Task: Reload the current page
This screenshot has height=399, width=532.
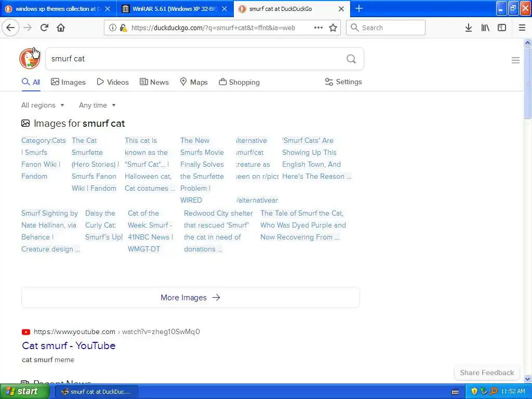Action: (x=44, y=28)
